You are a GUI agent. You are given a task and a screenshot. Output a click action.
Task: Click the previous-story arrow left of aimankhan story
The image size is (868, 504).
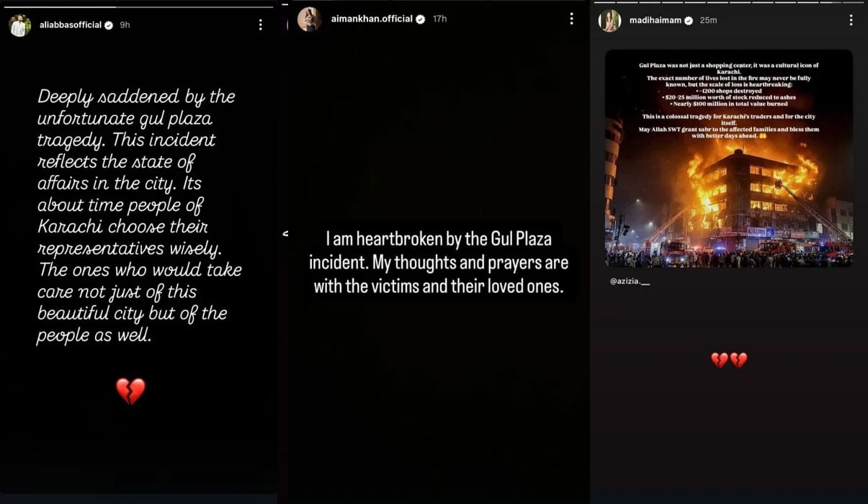pyautogui.click(x=285, y=234)
